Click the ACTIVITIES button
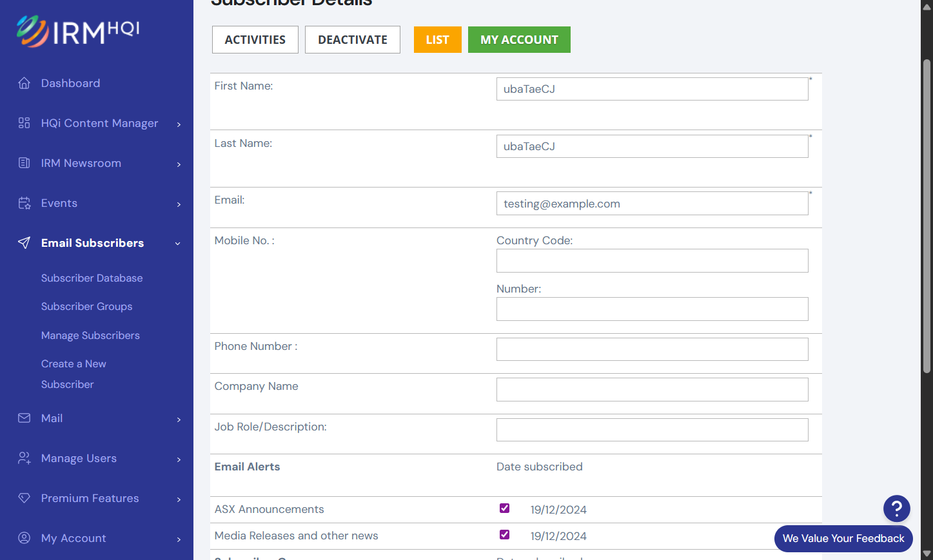Image resolution: width=933 pixels, height=560 pixels. coord(255,40)
